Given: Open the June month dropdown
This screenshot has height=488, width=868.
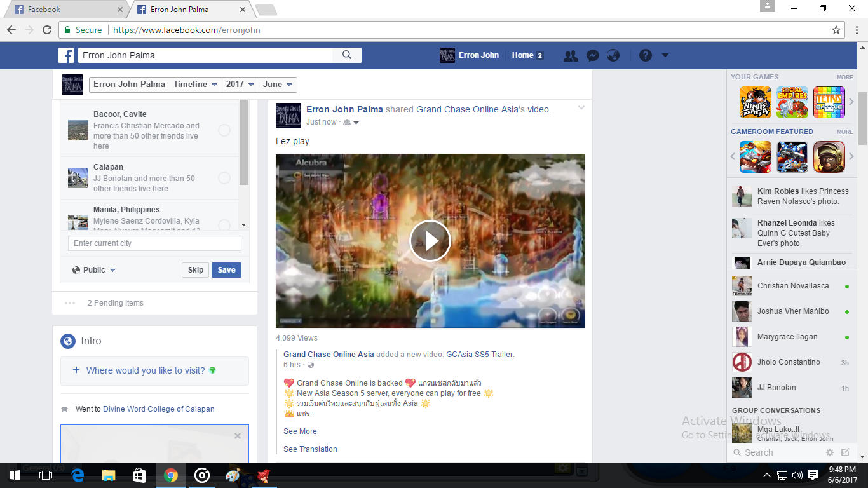Looking at the screenshot, I should [278, 85].
